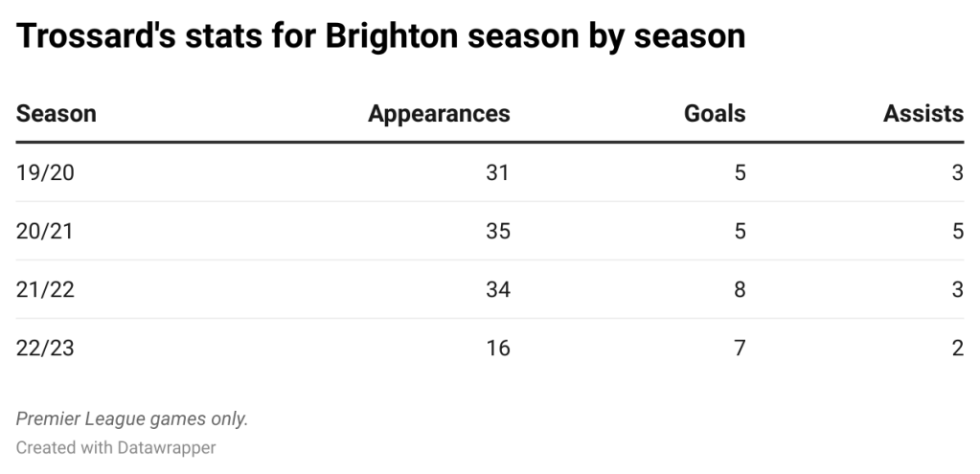980x474 pixels.
Task: Select the 34 appearances cell for 21/22
Action: (x=497, y=289)
